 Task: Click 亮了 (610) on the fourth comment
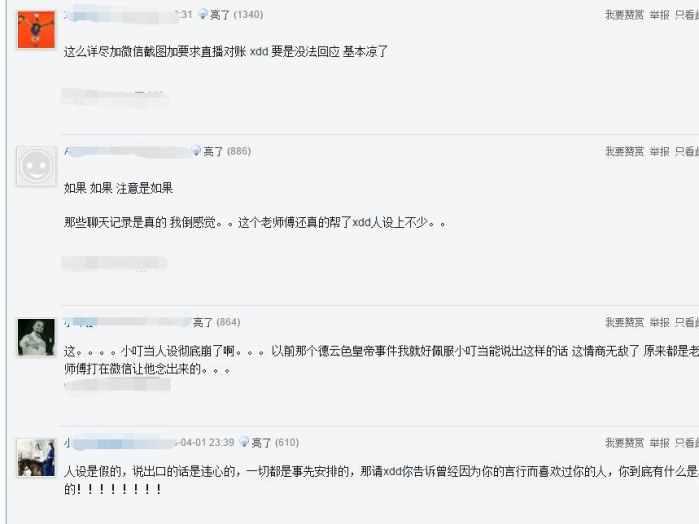click(x=275, y=443)
